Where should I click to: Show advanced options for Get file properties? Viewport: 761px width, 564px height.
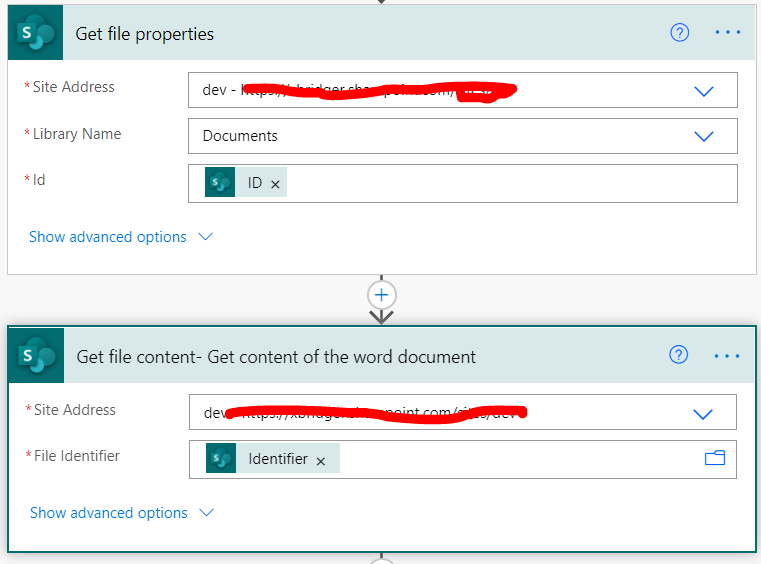(x=121, y=237)
